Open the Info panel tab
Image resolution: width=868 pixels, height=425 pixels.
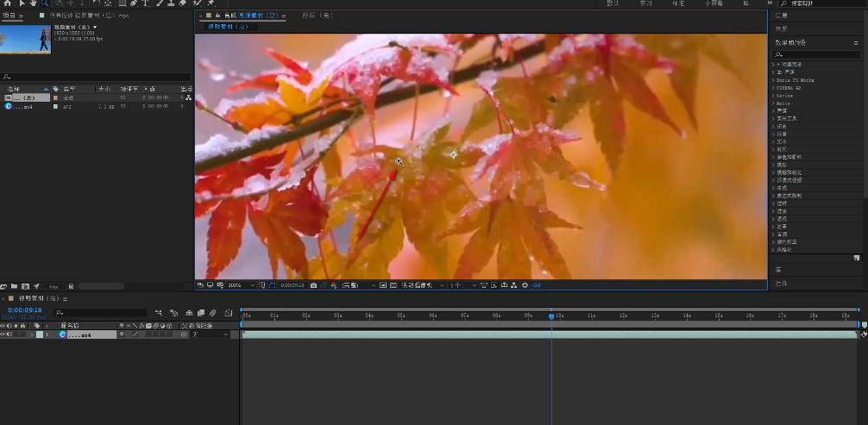(x=781, y=16)
